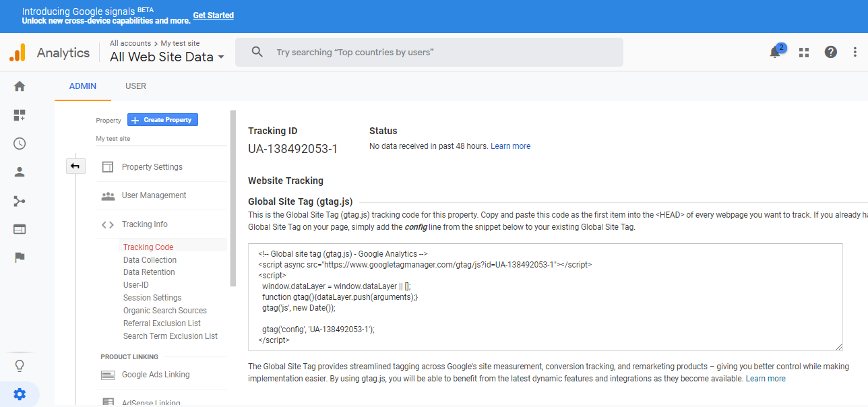This screenshot has width=868, height=407.
Task: Click the search magnifier icon
Action: pos(257,52)
